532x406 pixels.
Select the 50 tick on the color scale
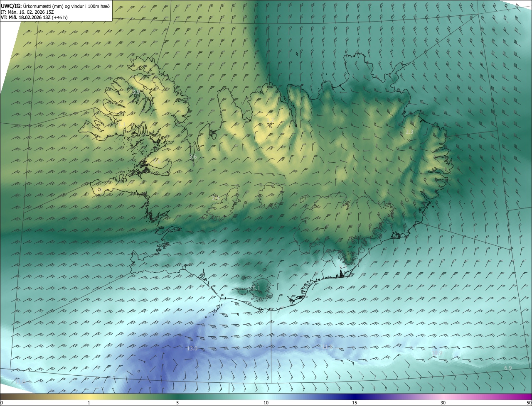[529, 403]
